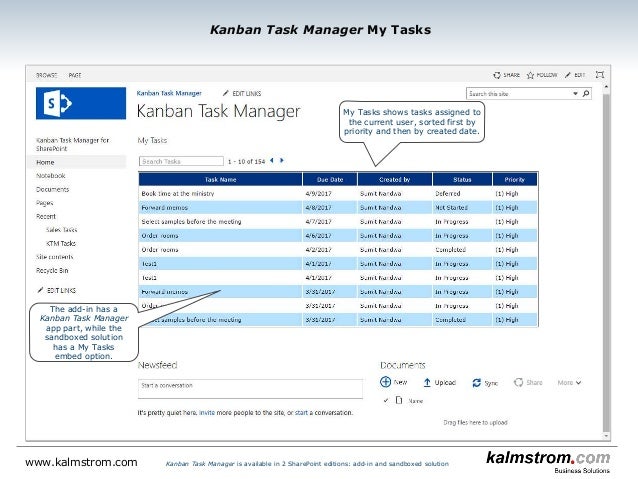Image resolution: width=638 pixels, height=479 pixels.
Task: Open Recycle Bin link
Action: 52,270
